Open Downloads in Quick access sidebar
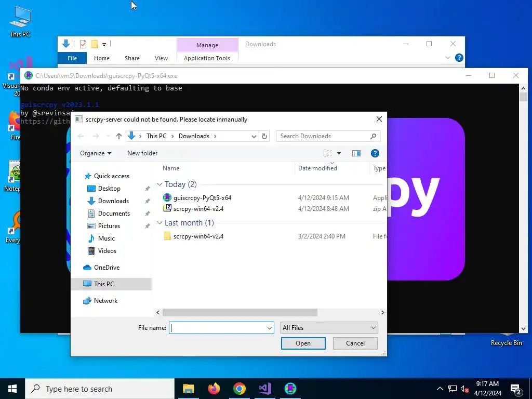 113,201
